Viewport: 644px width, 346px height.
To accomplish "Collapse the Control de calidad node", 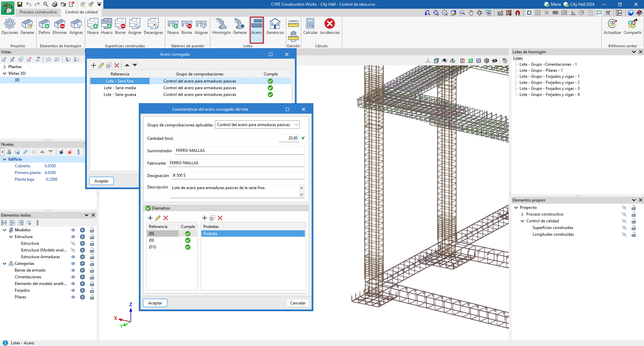I will tap(522, 221).
